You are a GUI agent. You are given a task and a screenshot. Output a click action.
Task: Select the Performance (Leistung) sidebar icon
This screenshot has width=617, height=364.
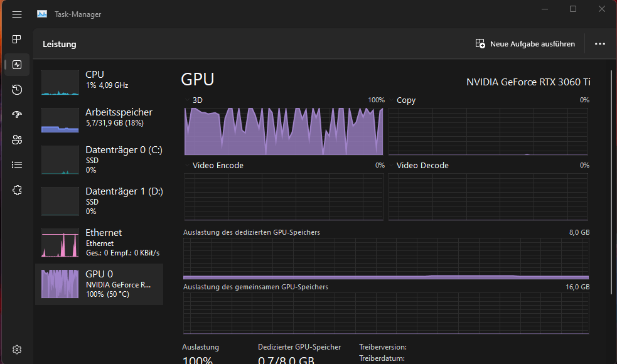(x=17, y=65)
